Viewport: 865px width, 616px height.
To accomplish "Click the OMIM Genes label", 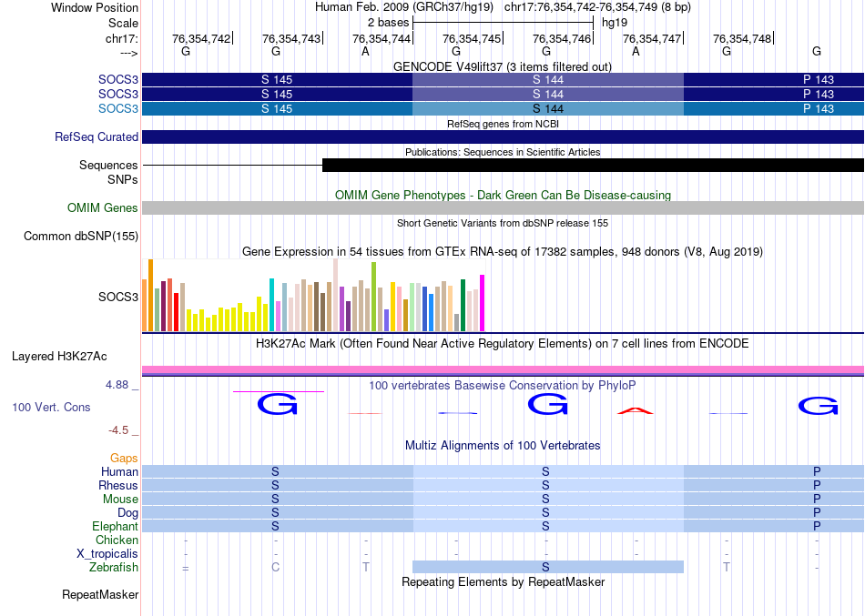I will [x=102, y=207].
